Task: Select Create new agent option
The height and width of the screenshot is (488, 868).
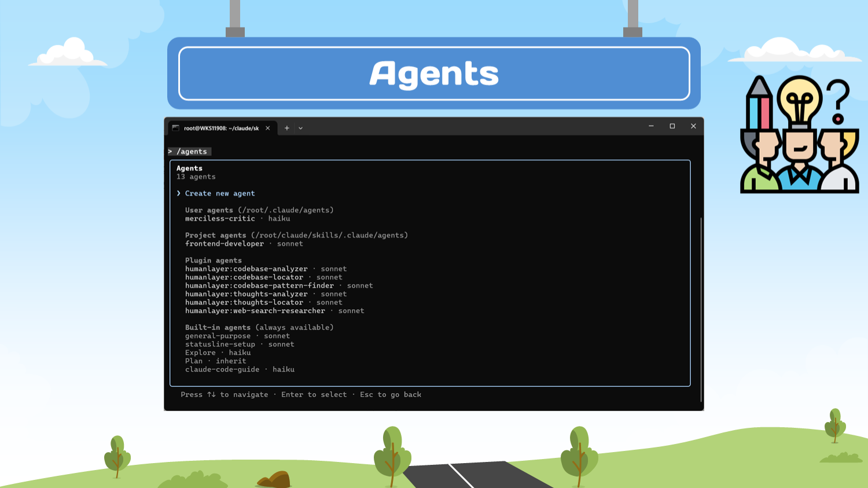Action: point(219,193)
